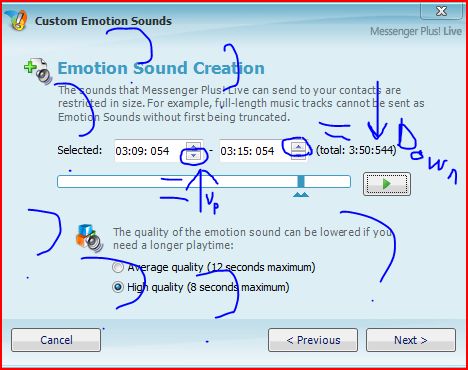
Task: Click the Next button
Action: (x=411, y=340)
